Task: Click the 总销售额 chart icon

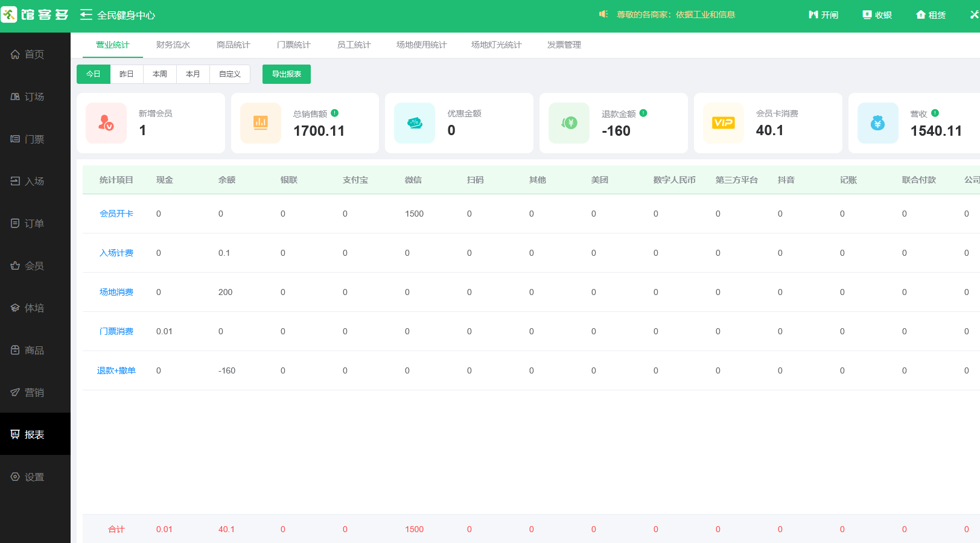Action: [261, 123]
